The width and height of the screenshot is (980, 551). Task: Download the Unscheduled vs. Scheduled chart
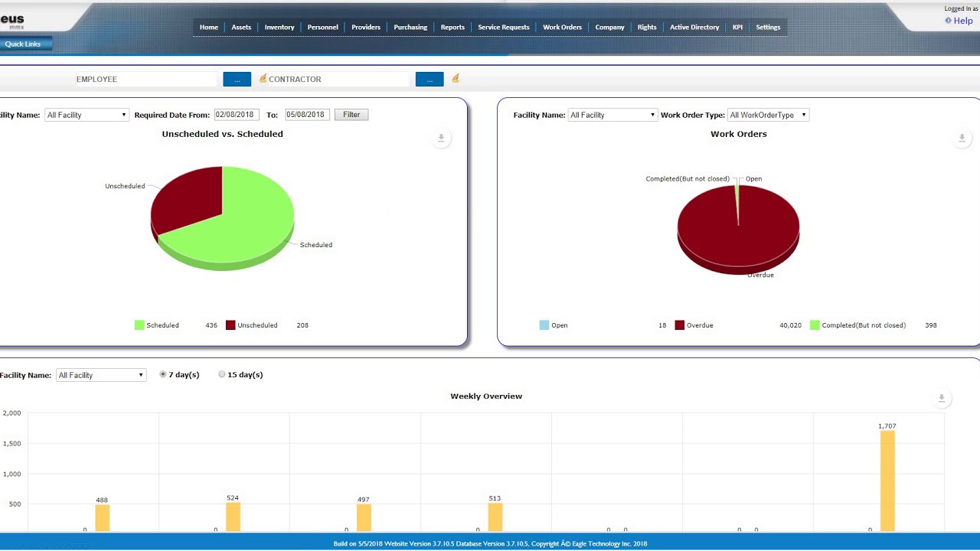(441, 139)
